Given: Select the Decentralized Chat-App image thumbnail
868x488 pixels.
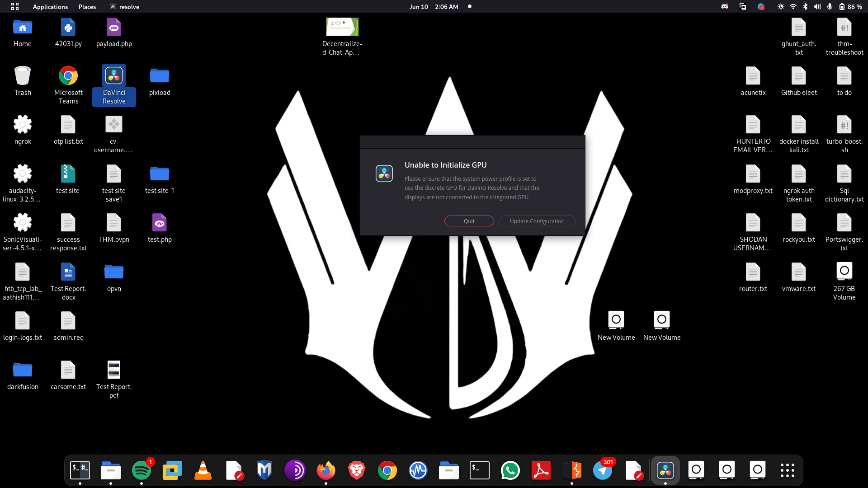Looking at the screenshot, I should point(342,27).
